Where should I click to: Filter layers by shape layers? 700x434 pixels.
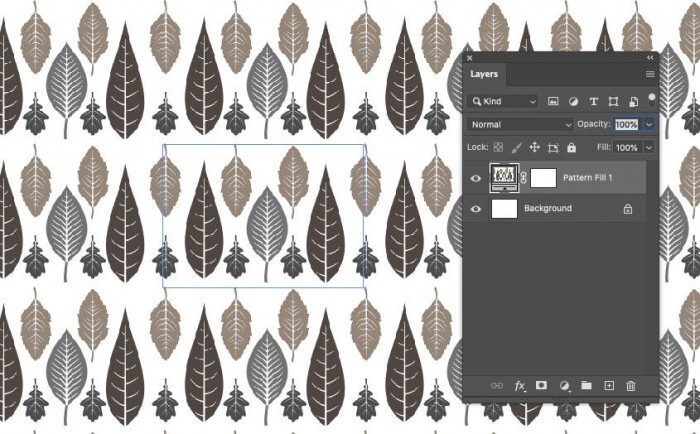(613, 101)
